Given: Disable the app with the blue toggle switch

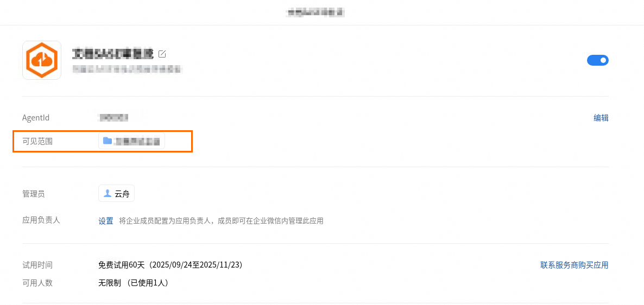Looking at the screenshot, I should tap(598, 60).
